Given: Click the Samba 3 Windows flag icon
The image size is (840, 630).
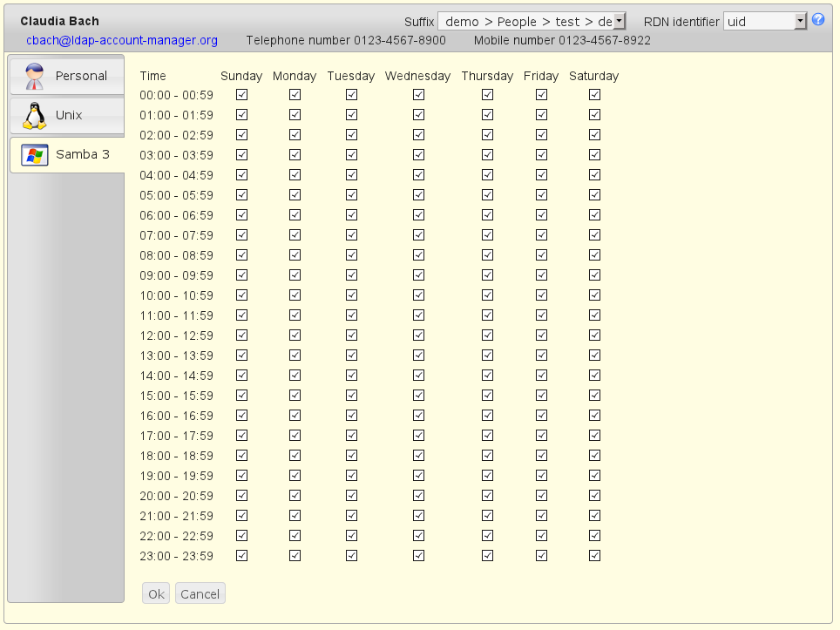Looking at the screenshot, I should click(34, 155).
